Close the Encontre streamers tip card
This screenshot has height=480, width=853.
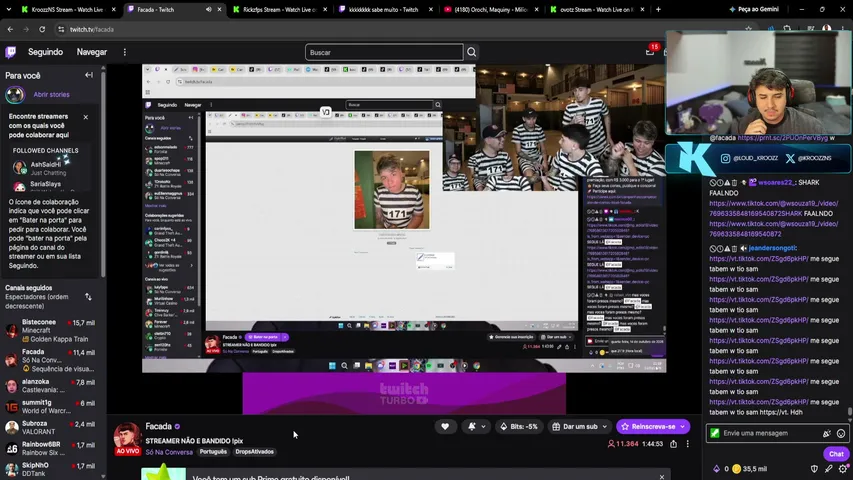click(x=85, y=117)
